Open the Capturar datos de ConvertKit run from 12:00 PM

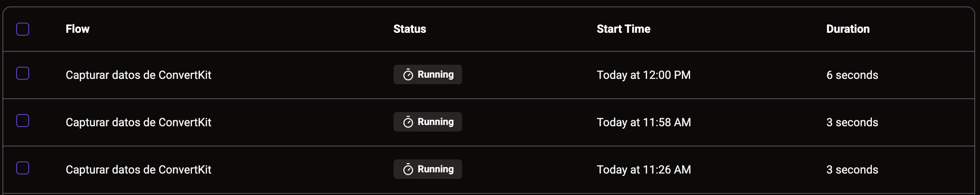click(x=138, y=75)
